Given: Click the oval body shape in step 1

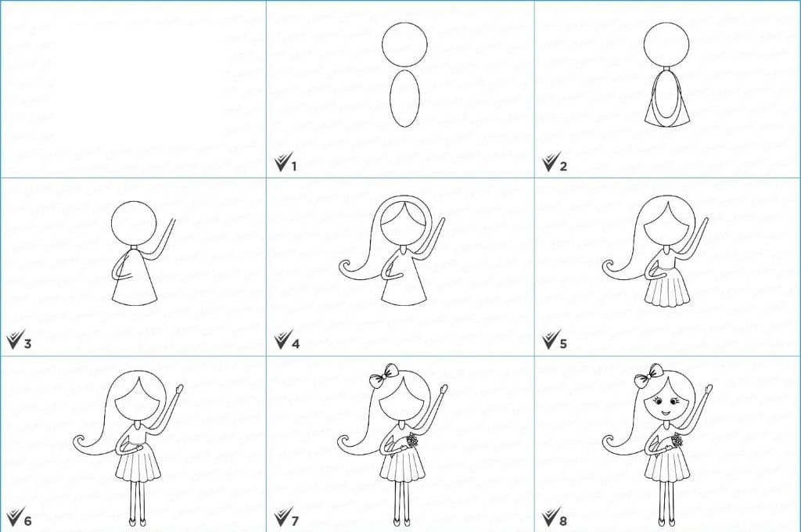Looking at the screenshot, I should point(405,98).
